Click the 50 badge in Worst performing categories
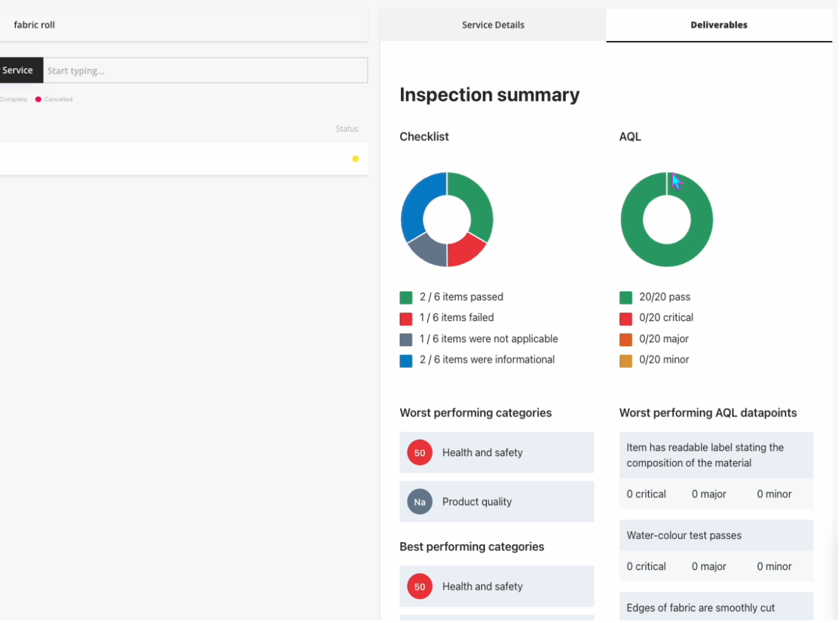The image size is (840, 623). [420, 453]
